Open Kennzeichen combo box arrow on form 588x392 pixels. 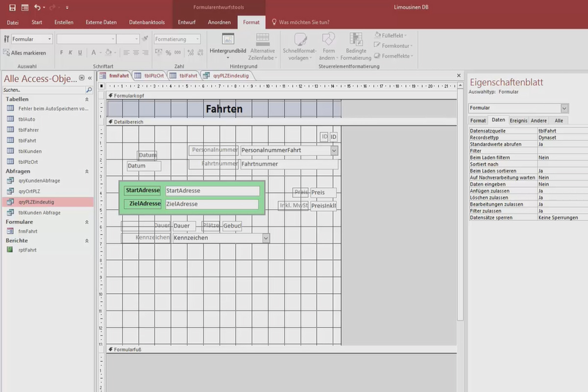pos(266,238)
